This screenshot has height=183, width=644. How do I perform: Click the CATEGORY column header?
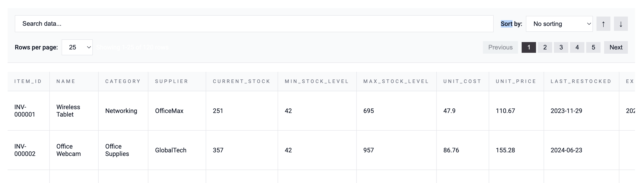click(123, 81)
